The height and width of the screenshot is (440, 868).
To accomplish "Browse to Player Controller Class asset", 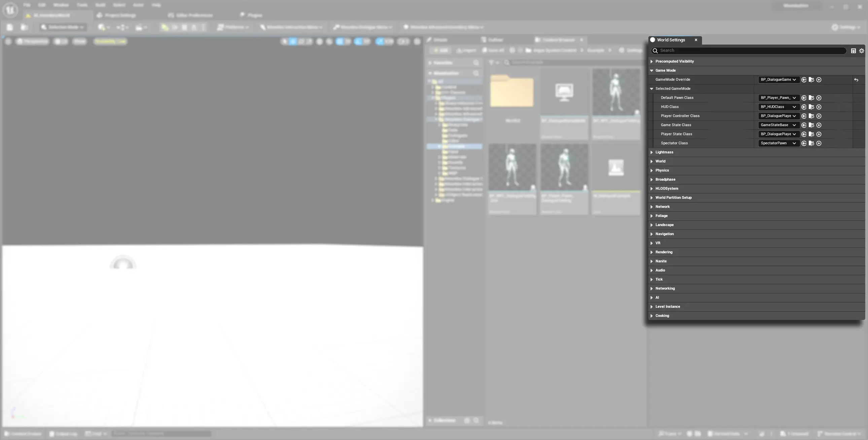I will [811, 116].
